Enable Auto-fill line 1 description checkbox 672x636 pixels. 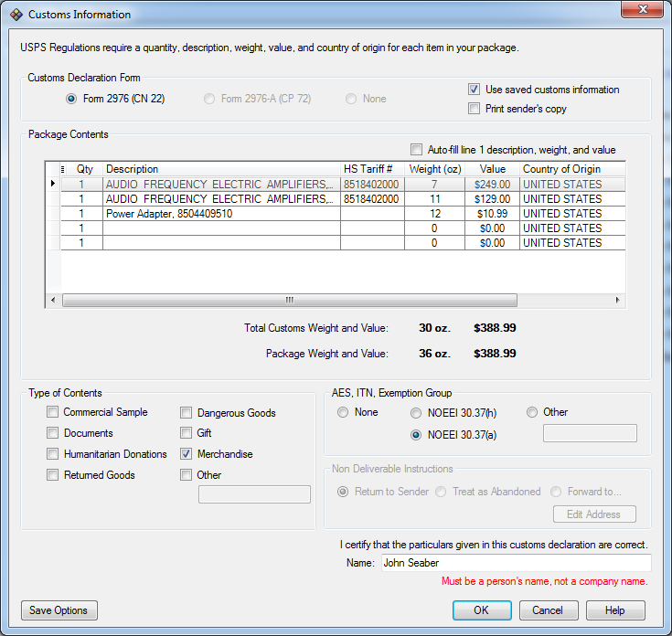[x=416, y=150]
